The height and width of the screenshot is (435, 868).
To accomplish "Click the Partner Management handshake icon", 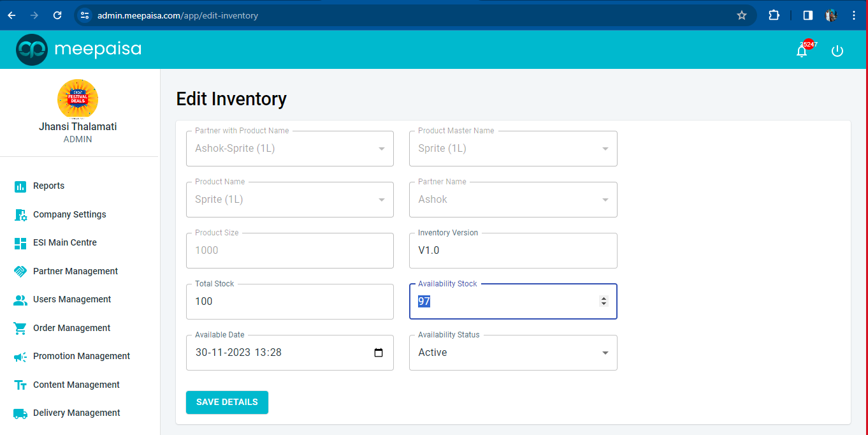I will [x=20, y=271].
